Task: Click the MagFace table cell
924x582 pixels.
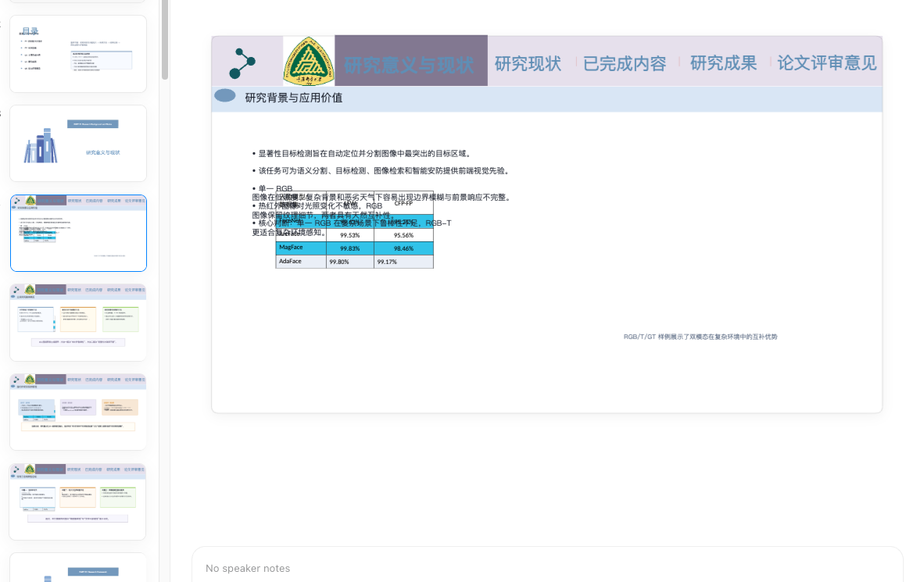Action: pos(301,248)
